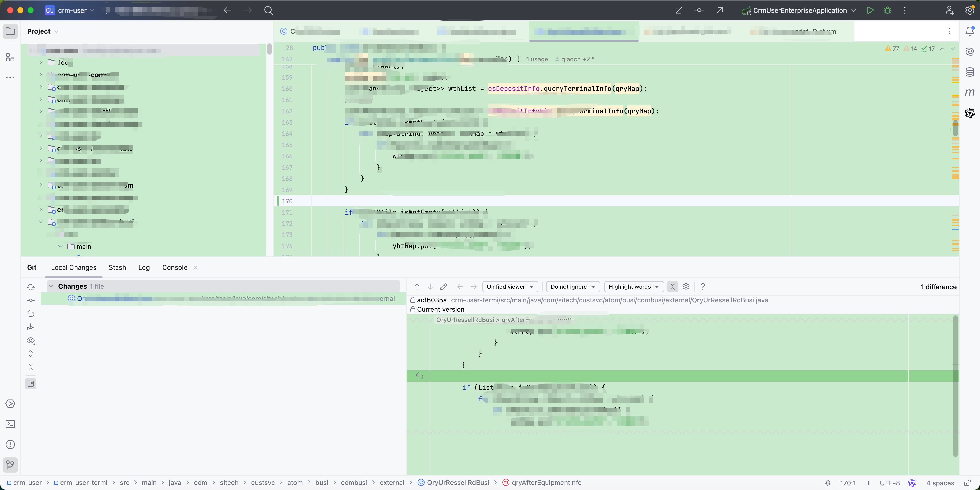Switch to the Log tab
The image size is (980, 490).
point(144,268)
